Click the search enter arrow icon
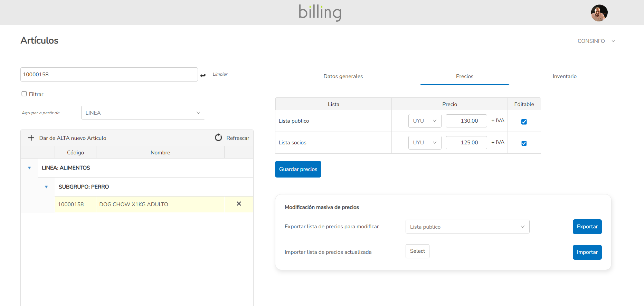The width and height of the screenshot is (644, 306). [203, 75]
